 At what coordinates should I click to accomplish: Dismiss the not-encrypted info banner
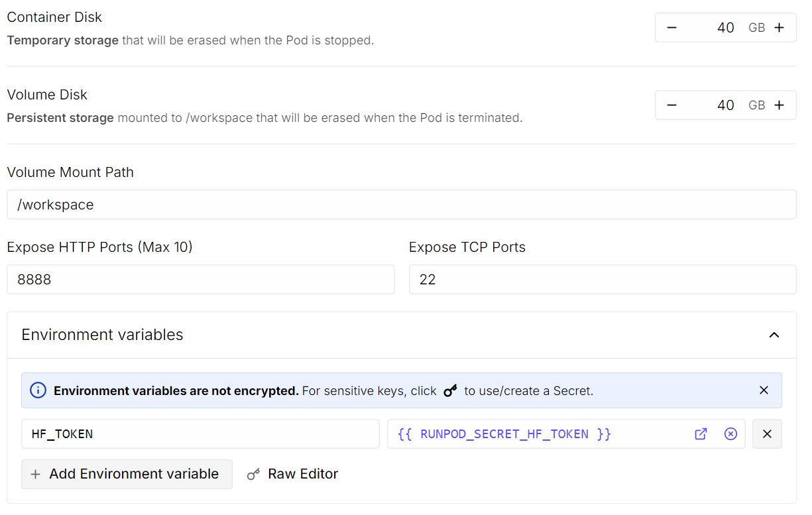point(764,390)
